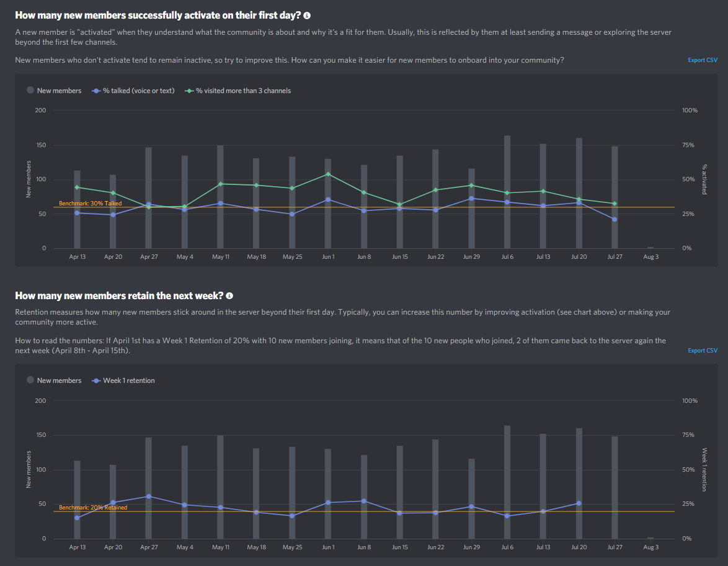The width and height of the screenshot is (728, 566).
Task: Select Apr 27 point on Week 1 retention line
Action: coord(149,496)
